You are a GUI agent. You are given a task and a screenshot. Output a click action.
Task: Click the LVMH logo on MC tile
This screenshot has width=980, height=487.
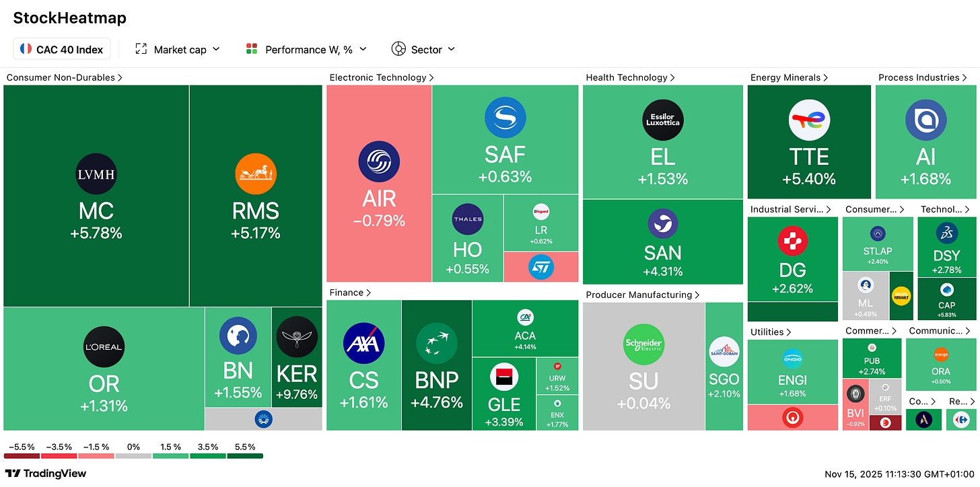coord(96,175)
